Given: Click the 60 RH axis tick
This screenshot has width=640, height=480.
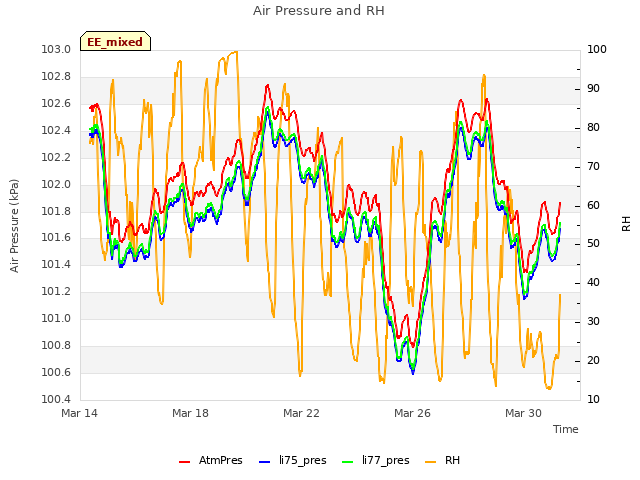Looking at the screenshot, I should (593, 205).
